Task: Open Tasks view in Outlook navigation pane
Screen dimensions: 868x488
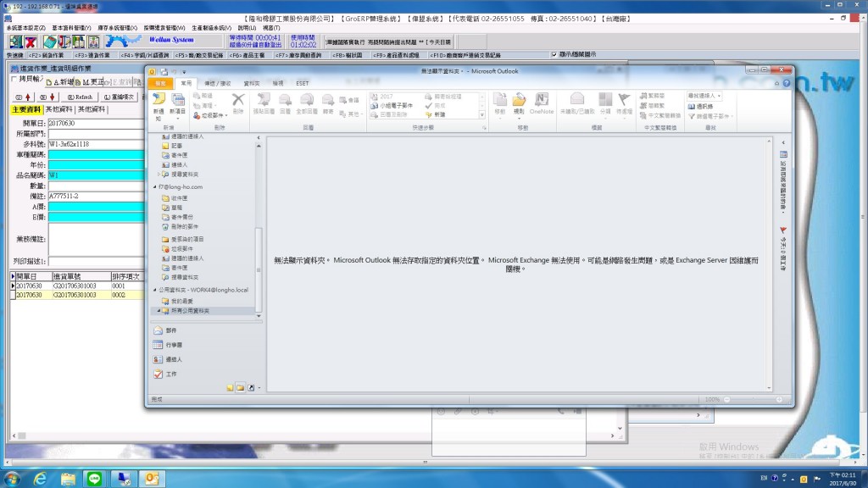Action: pos(164,374)
